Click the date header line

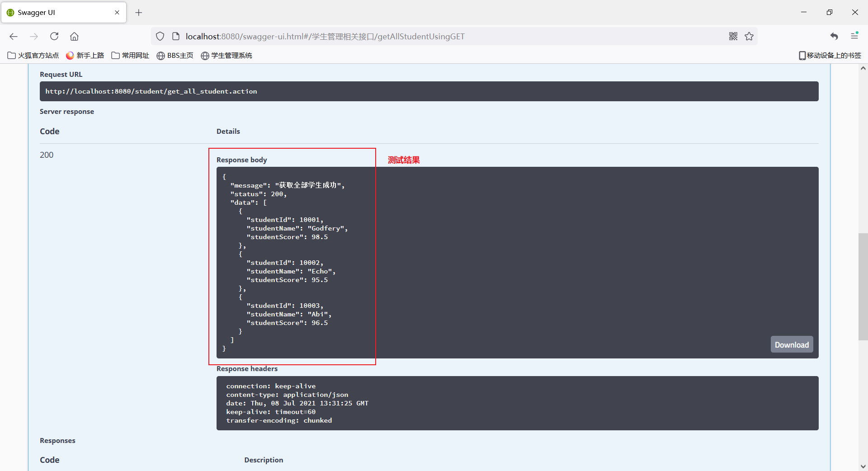pyautogui.click(x=297, y=403)
